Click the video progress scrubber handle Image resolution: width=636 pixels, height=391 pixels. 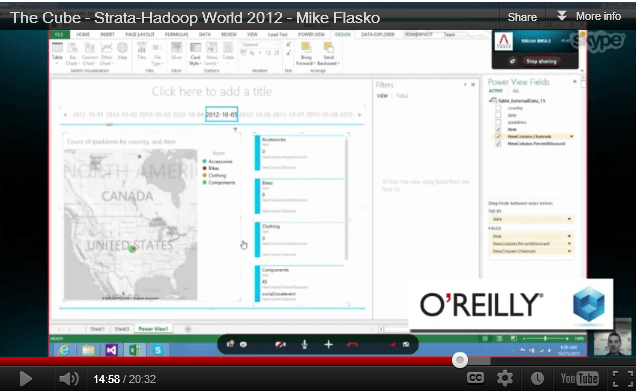460,360
